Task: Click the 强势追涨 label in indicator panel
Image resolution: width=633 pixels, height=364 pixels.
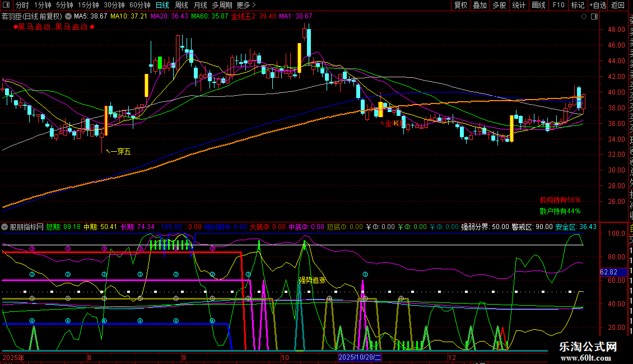Action: pyautogui.click(x=312, y=280)
